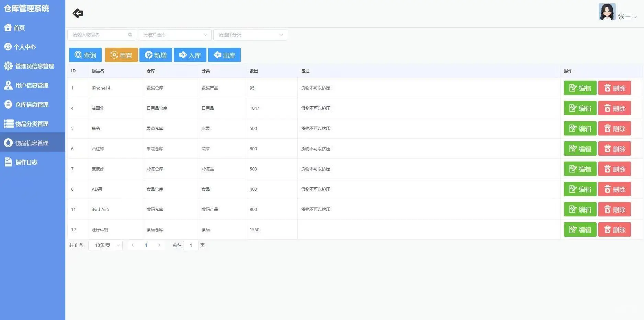Image resolution: width=644 pixels, height=320 pixels.
Task: Open 操作日志 log icon in sidebar
Action: [8, 162]
